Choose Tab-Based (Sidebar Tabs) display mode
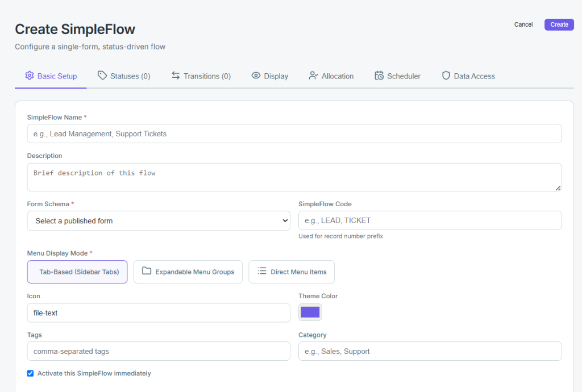This screenshot has height=392, width=582. coord(77,272)
